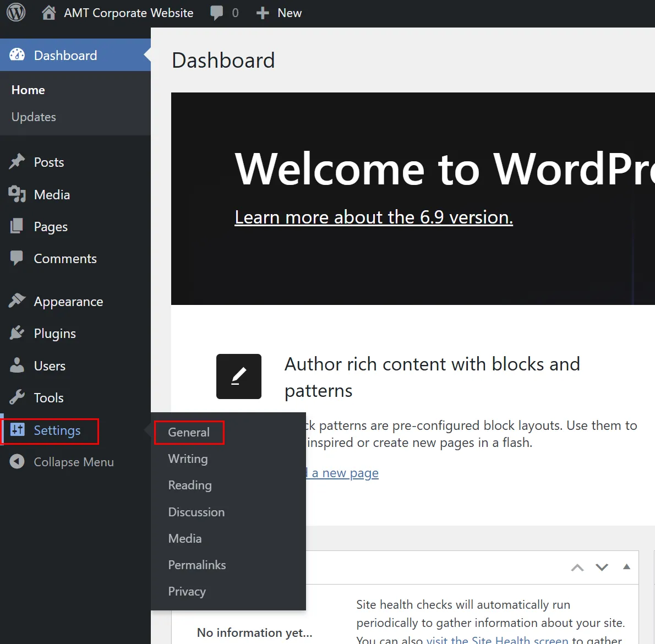Open the Appearance menu item
The image size is (655, 644).
pyautogui.click(x=68, y=302)
